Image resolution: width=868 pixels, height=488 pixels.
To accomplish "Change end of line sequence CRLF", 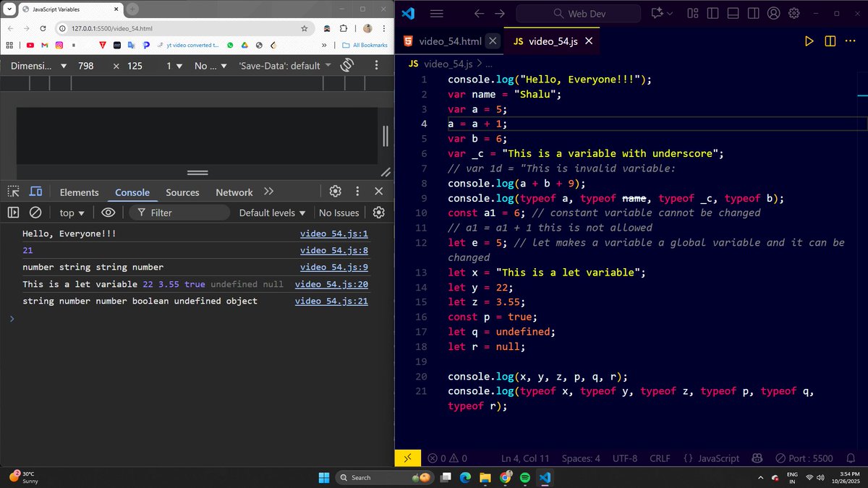I will [x=660, y=458].
